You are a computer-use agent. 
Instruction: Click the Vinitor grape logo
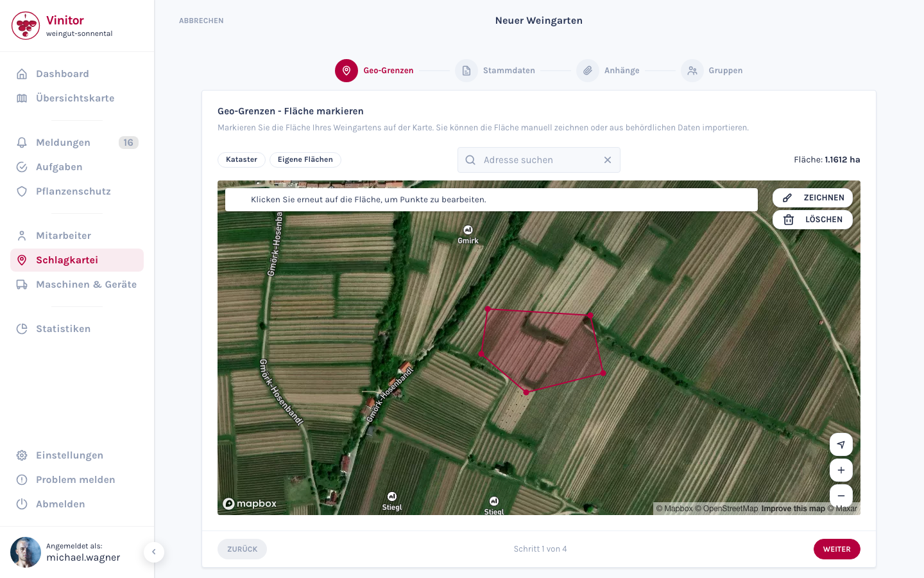(26, 26)
